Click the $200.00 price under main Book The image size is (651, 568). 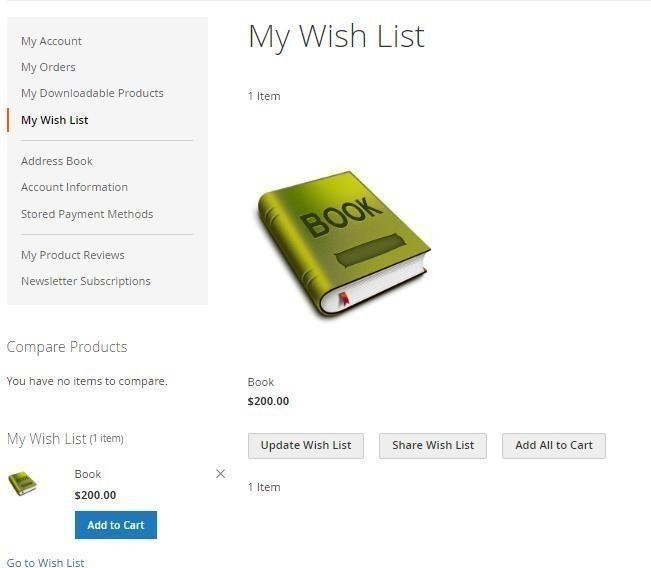(268, 401)
